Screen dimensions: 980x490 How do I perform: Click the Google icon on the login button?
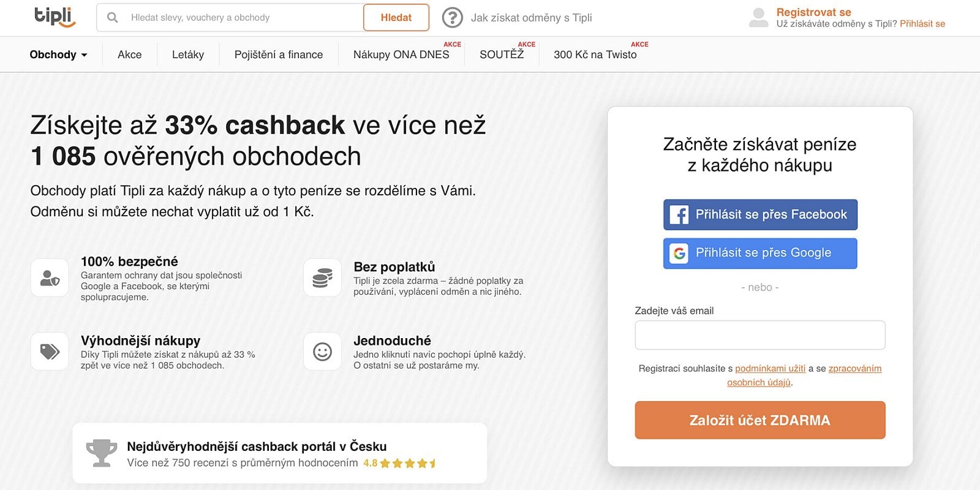[680, 253]
